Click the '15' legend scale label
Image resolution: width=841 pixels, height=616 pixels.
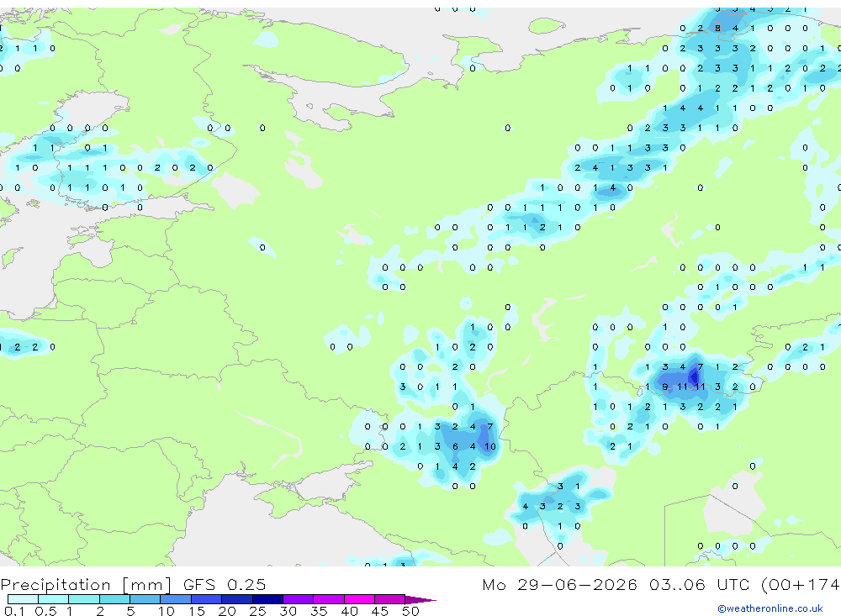click(x=197, y=611)
